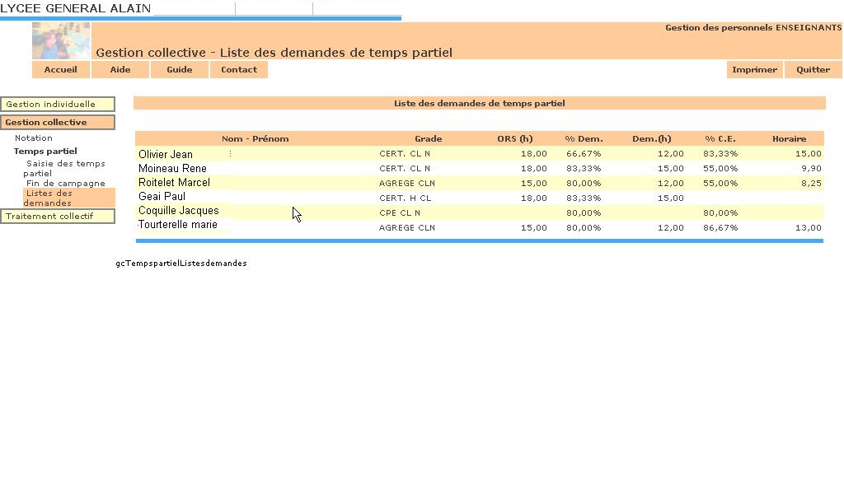Select Gestion collective menu

click(58, 123)
